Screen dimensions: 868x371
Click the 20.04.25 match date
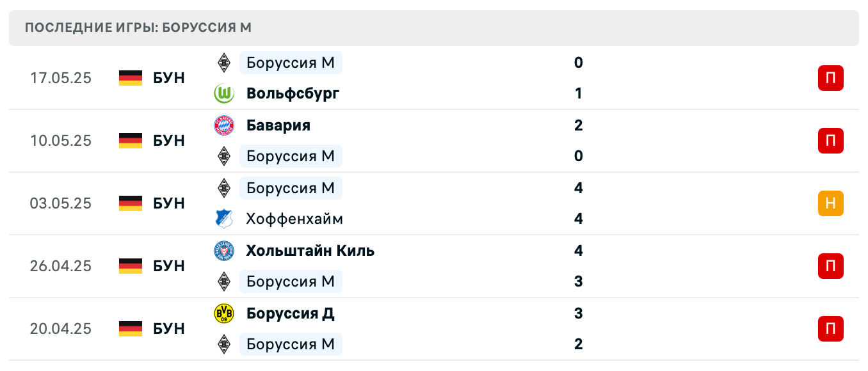61,329
